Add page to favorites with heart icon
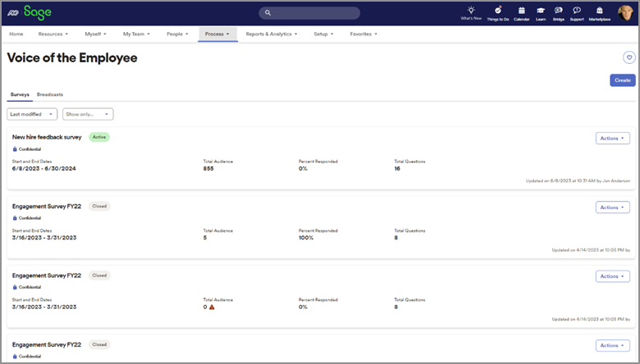The width and height of the screenshot is (640, 364). (629, 57)
